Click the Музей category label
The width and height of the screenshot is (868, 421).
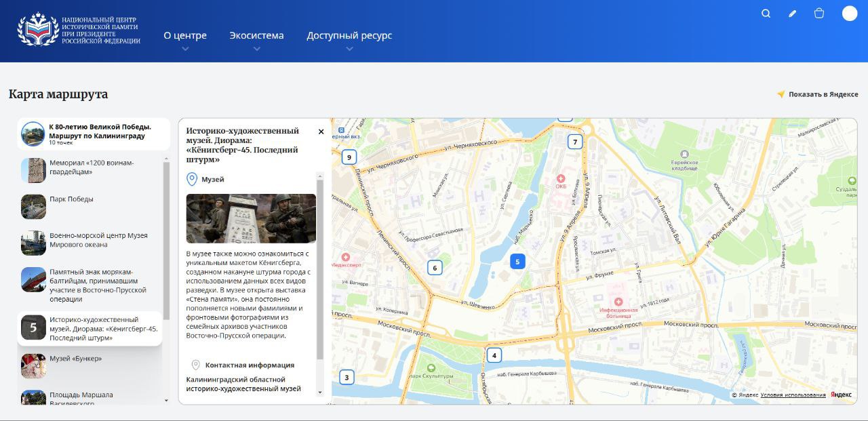pyautogui.click(x=213, y=180)
